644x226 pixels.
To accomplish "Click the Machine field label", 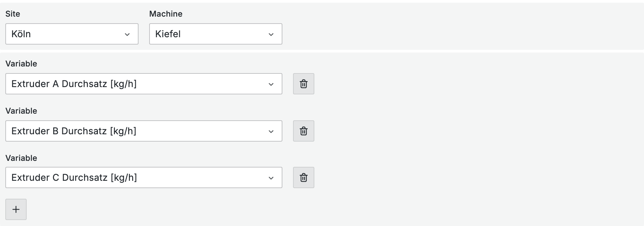I will click(166, 14).
